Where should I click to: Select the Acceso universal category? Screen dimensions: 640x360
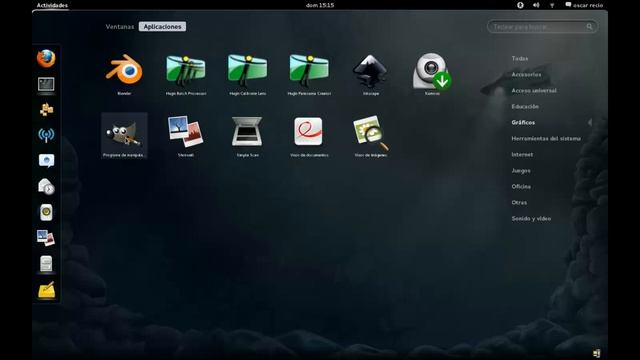coord(534,90)
